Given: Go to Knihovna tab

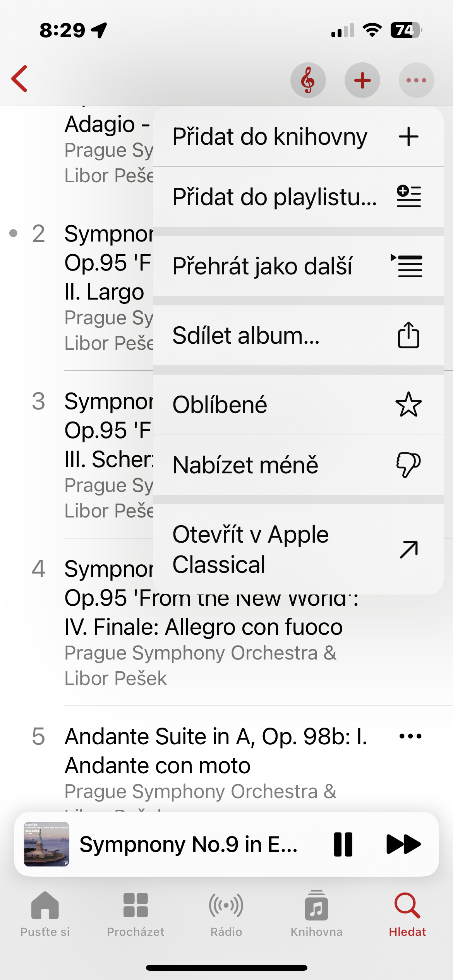Looking at the screenshot, I should pos(317,913).
